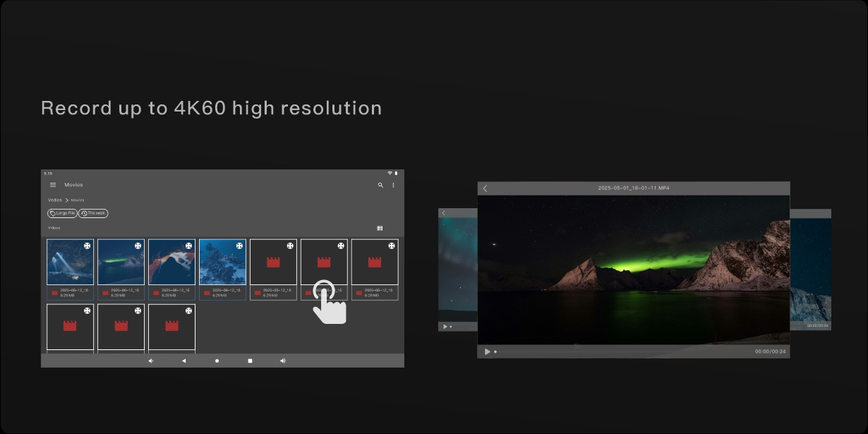Select Movies in the breadcrumb path
868x434 pixels.
coord(77,200)
